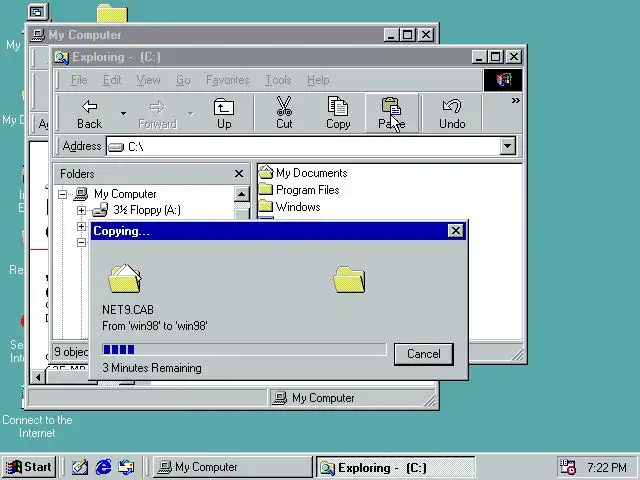Screen dimensions: 640x480
Task: Switch to My Computer taskbar button
Action: [x=233, y=467]
